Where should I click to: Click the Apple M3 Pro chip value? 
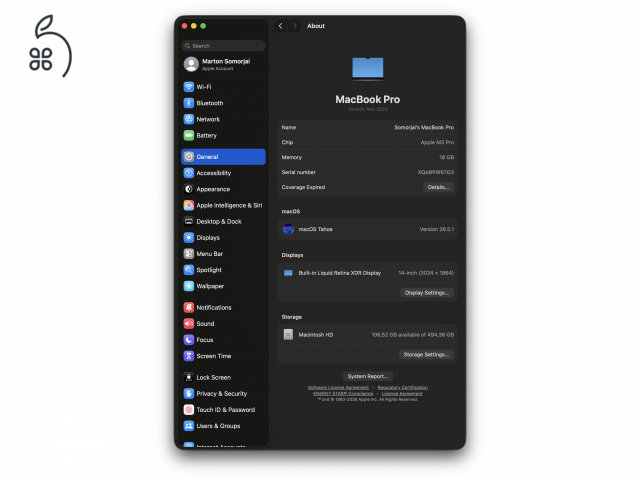pyautogui.click(x=437, y=142)
